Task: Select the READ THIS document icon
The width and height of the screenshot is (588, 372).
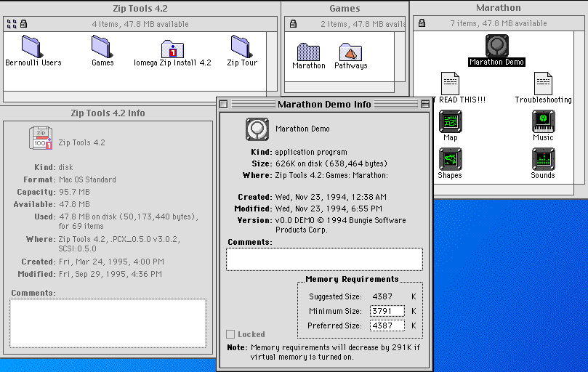Action: coord(450,84)
